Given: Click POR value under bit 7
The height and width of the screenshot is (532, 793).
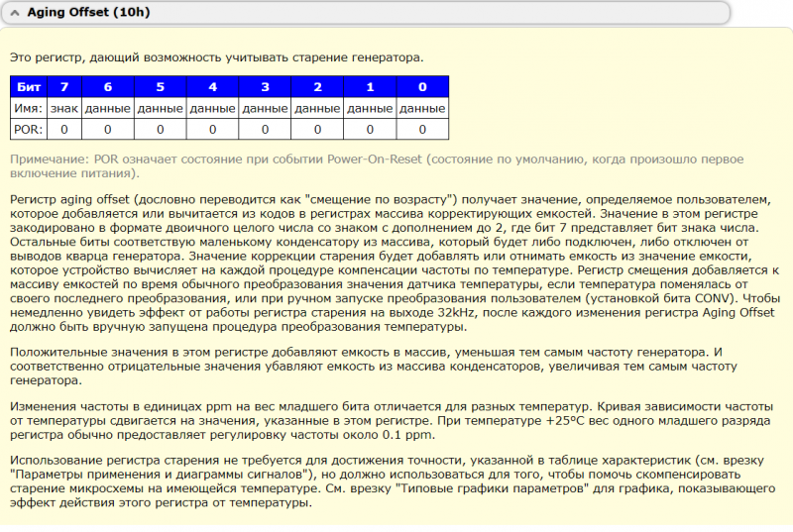Looking at the screenshot, I should click(x=64, y=129).
